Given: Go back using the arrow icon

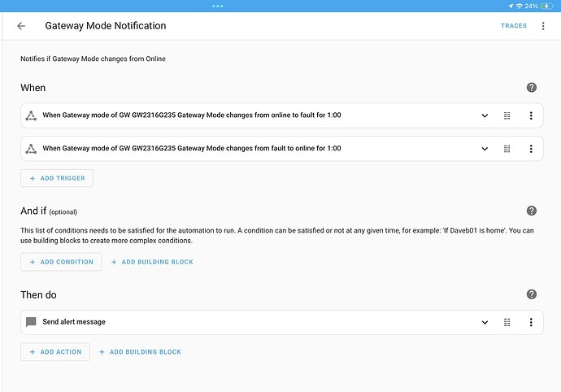Looking at the screenshot, I should click(x=21, y=26).
